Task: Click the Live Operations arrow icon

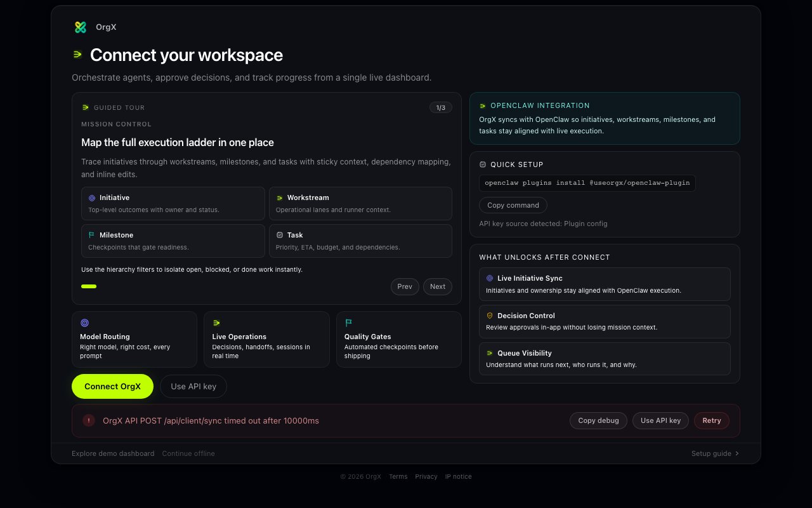Action: [216, 323]
